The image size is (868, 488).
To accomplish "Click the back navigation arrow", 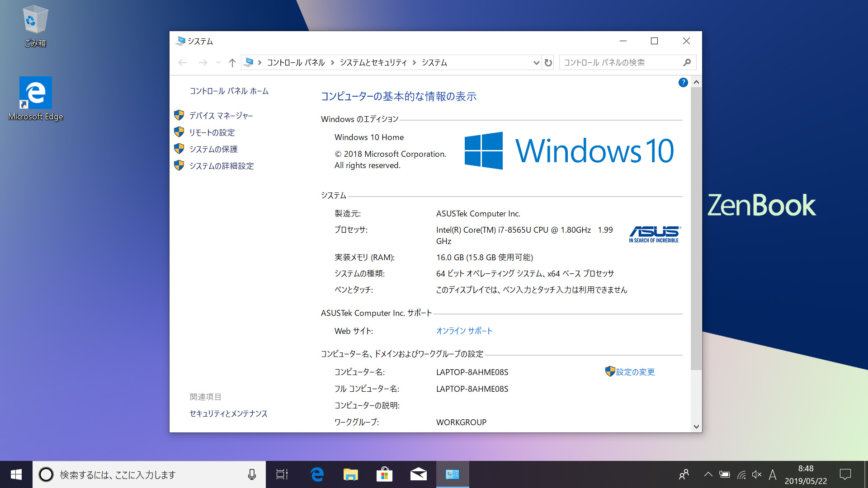I will coord(182,62).
